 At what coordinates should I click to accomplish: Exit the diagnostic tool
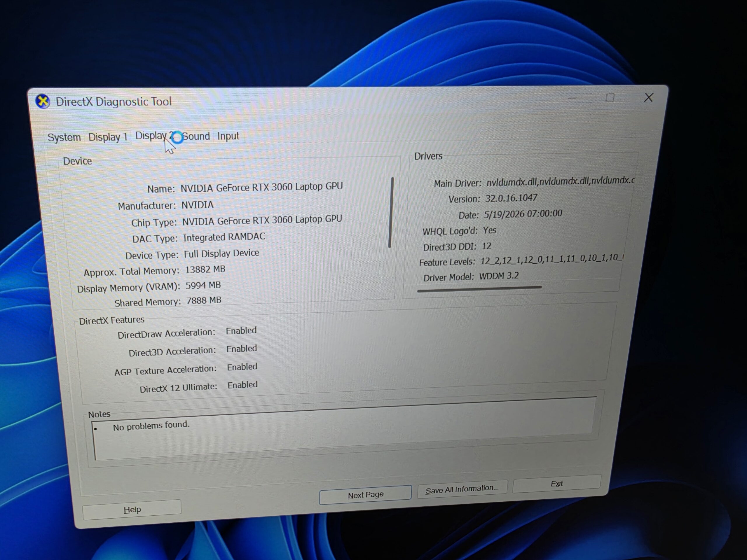tap(556, 484)
